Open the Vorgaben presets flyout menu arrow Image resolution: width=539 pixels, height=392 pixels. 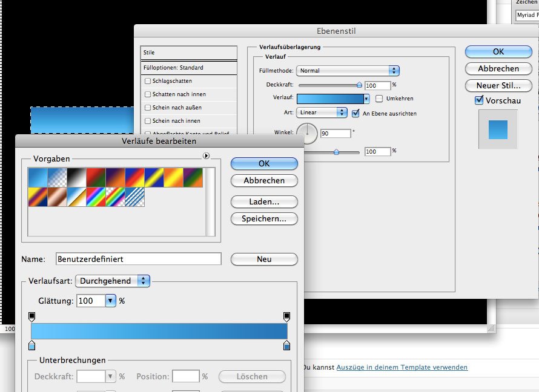206,156
